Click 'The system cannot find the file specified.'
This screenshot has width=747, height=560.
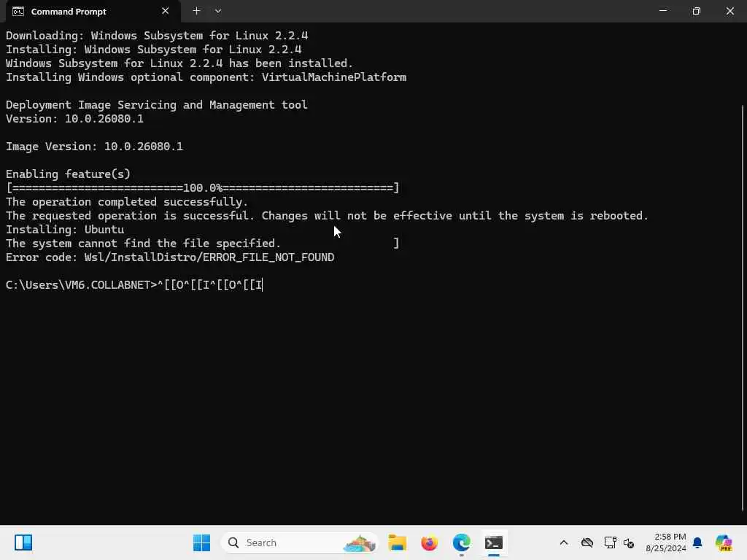point(144,244)
